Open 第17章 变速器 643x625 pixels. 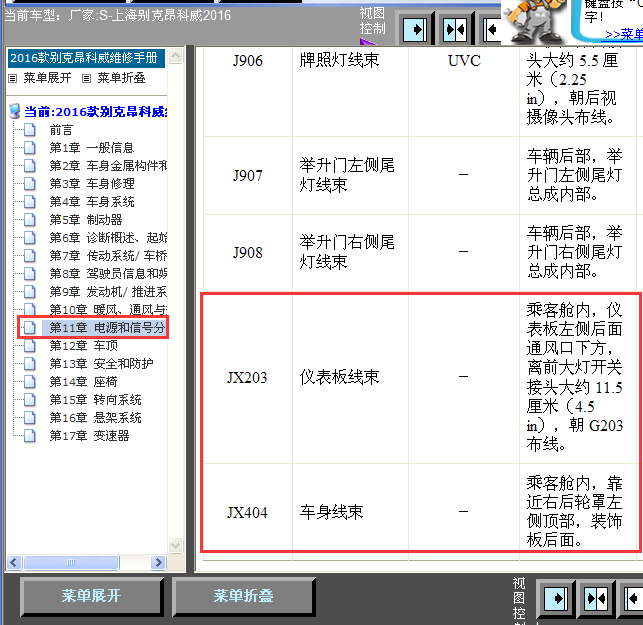[89, 436]
